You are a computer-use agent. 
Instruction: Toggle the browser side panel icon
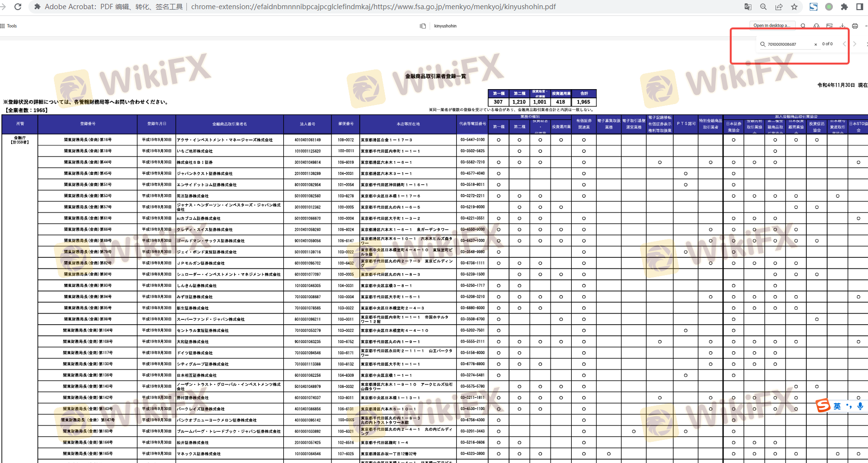coord(860,7)
